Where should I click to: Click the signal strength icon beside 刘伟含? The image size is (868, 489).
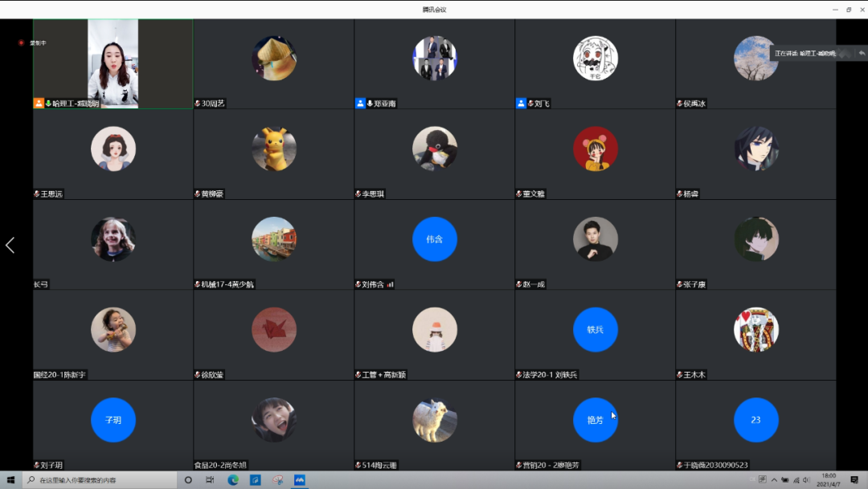[390, 284]
